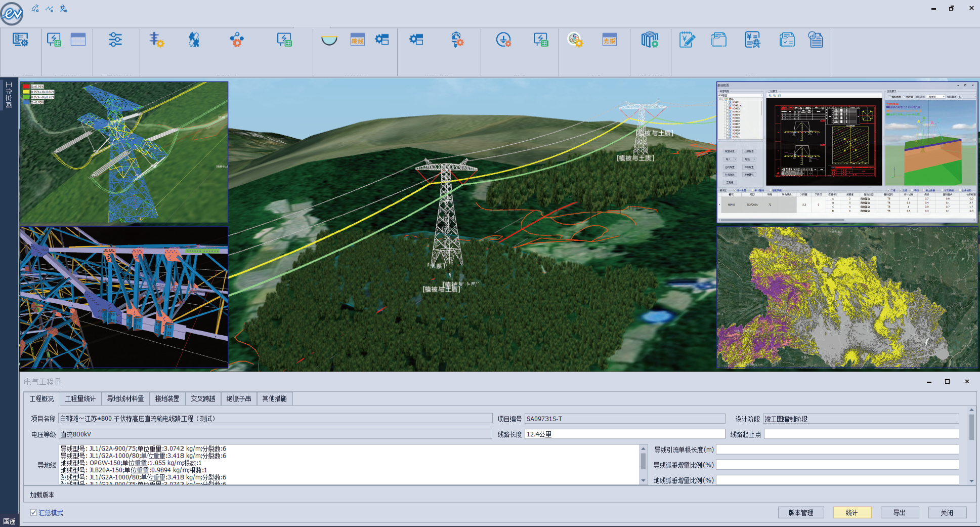
Task: Open the yen notepad cost editing icon
Action: [x=687, y=39]
